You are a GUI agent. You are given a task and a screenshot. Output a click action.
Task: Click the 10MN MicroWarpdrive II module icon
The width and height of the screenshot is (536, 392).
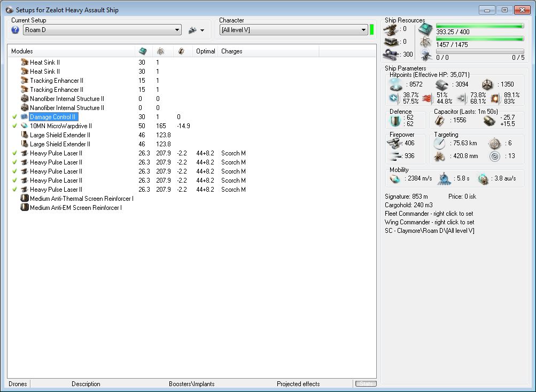pos(25,126)
